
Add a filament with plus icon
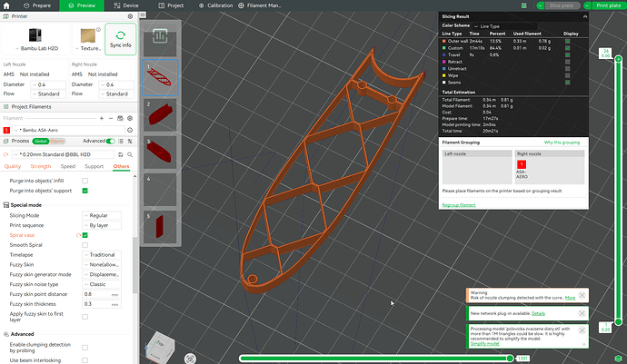[102, 118]
